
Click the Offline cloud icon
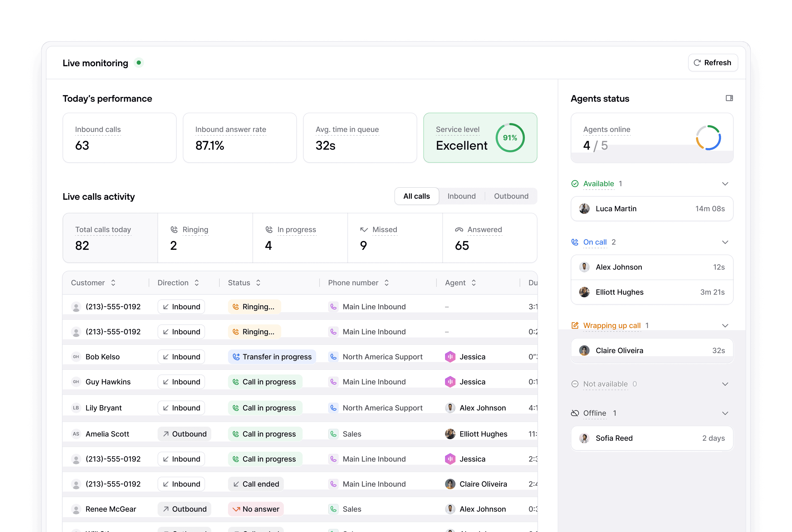(574, 413)
